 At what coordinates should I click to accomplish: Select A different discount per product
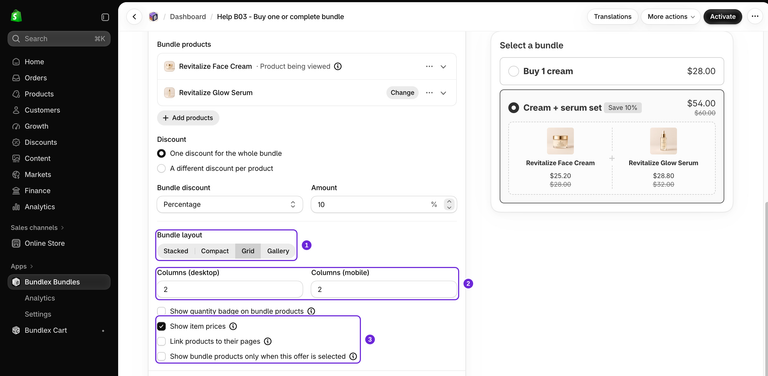(161, 168)
